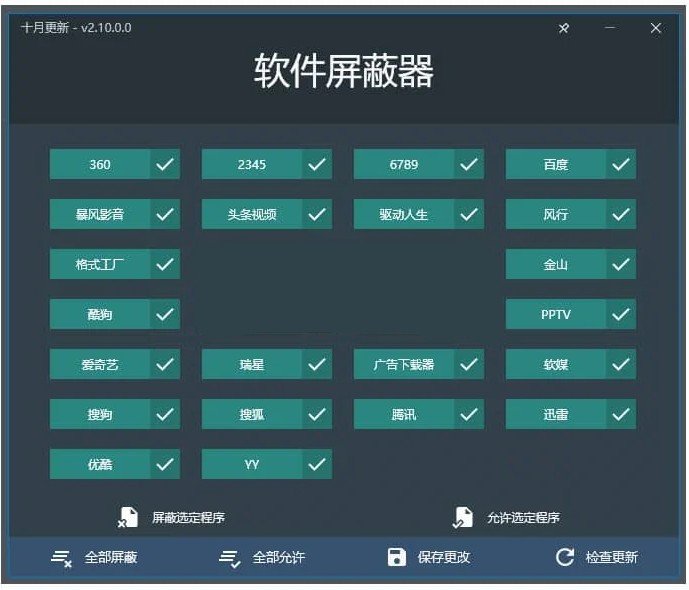Click the 驱动人生 program button
689x590 pixels.
(404, 214)
